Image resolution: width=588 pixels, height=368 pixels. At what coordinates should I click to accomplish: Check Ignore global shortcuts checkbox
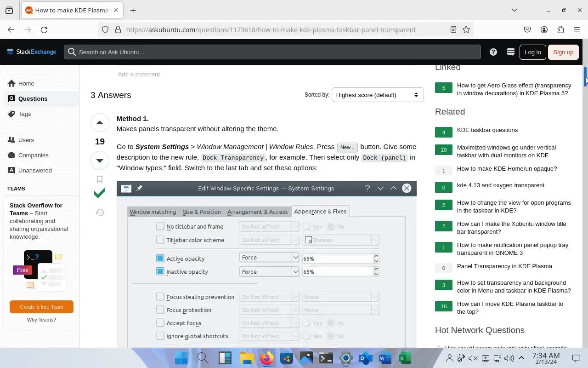(160, 336)
